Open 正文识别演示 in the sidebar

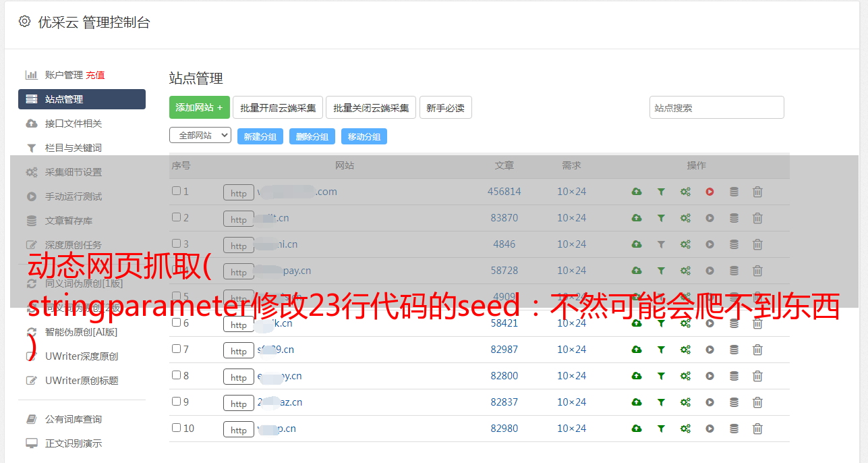(74, 443)
